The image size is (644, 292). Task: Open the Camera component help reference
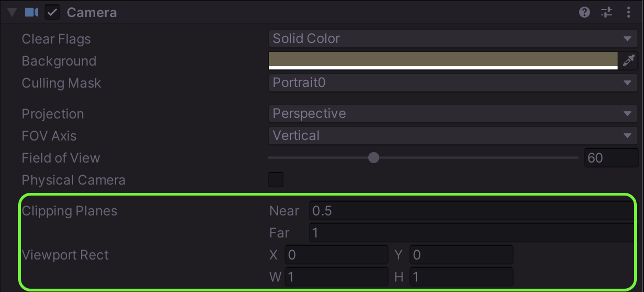tap(585, 12)
